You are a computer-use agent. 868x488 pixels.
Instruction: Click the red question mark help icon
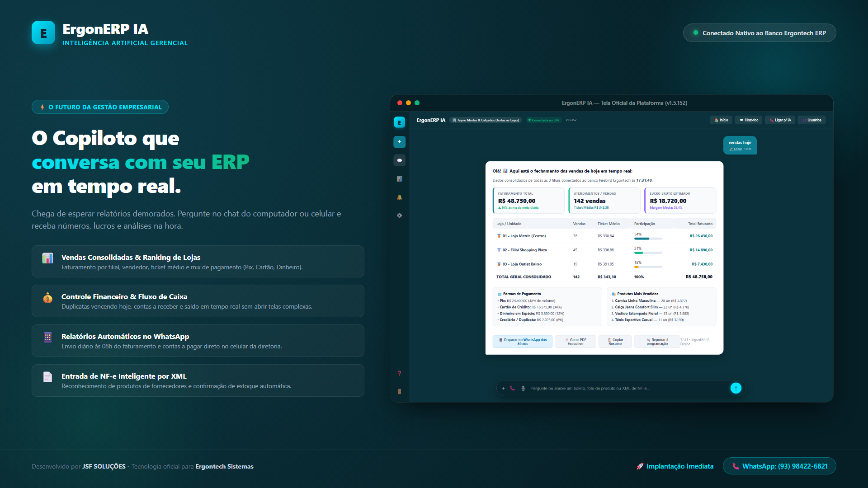399,373
